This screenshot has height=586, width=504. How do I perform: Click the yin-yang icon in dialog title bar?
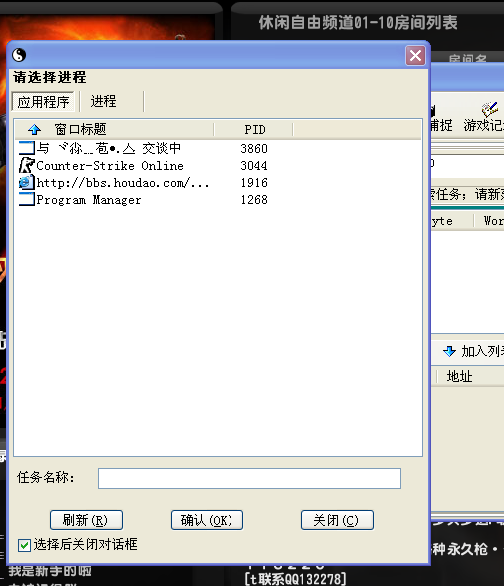click(x=19, y=55)
